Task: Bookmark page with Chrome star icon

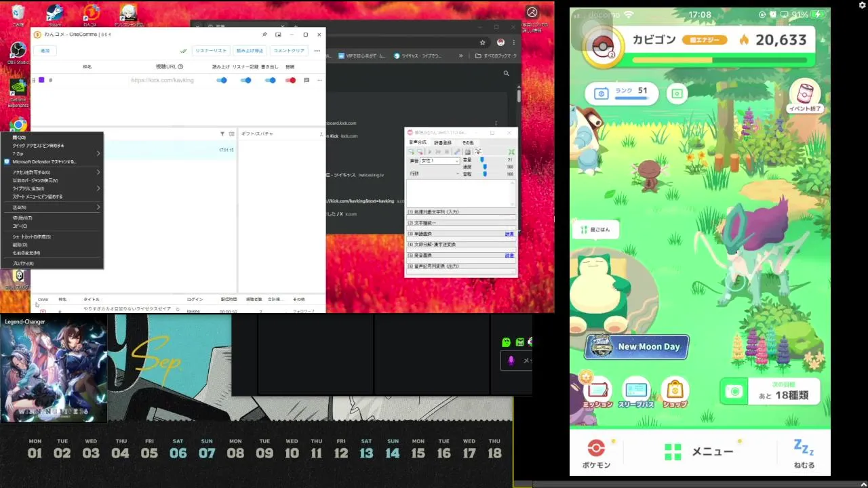Action: tap(483, 42)
